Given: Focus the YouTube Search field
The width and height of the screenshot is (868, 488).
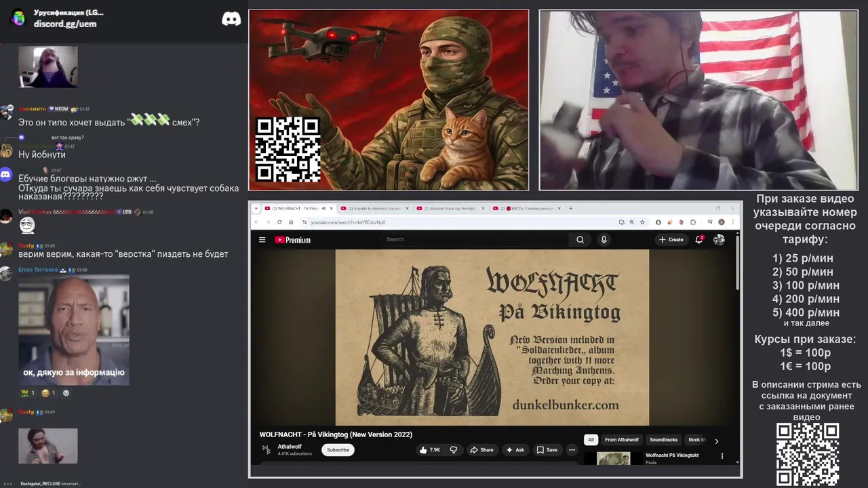Looking at the screenshot, I should tap(475, 239).
